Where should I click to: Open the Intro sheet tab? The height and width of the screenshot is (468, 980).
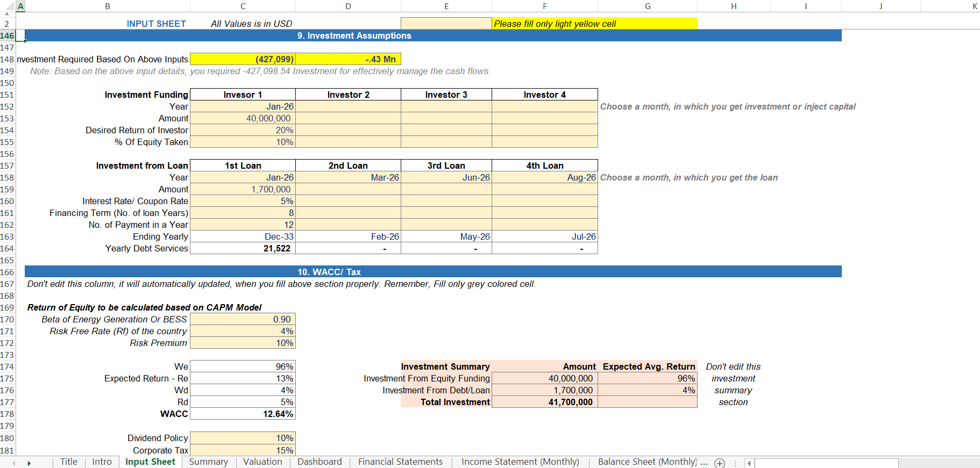pyautogui.click(x=102, y=462)
